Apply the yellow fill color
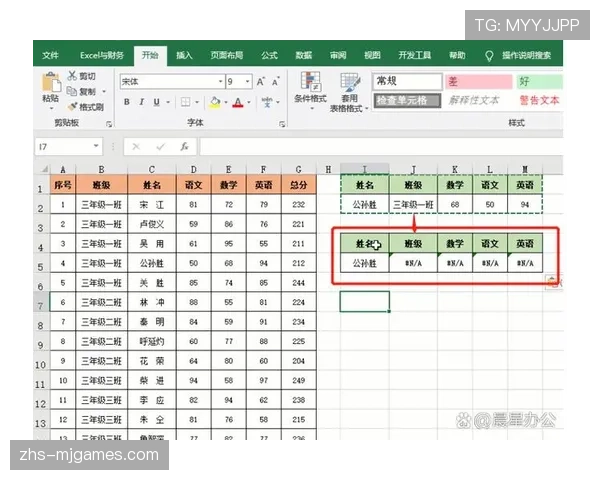 (215, 102)
